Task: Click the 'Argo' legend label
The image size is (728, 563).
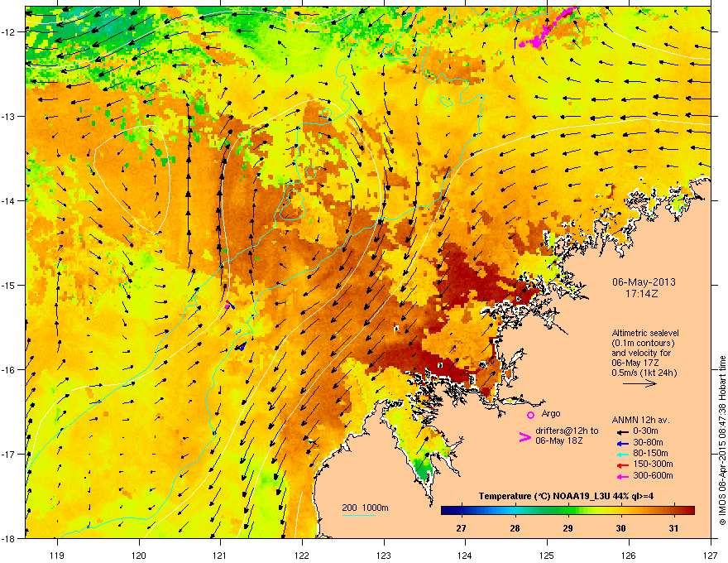Action: (551, 413)
